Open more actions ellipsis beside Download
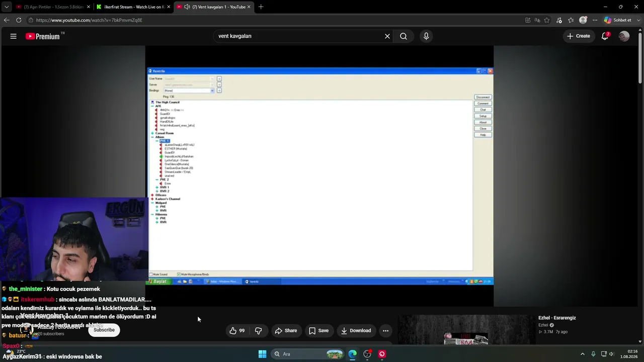Viewport: 644px width, 362px height. pyautogui.click(x=385, y=330)
